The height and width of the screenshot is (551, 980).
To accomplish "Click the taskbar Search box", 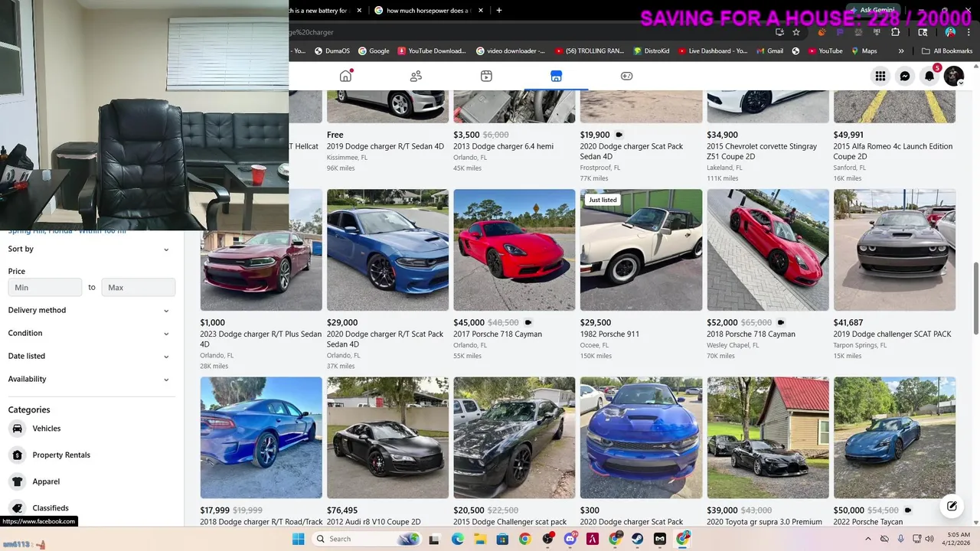I will 367,539.
